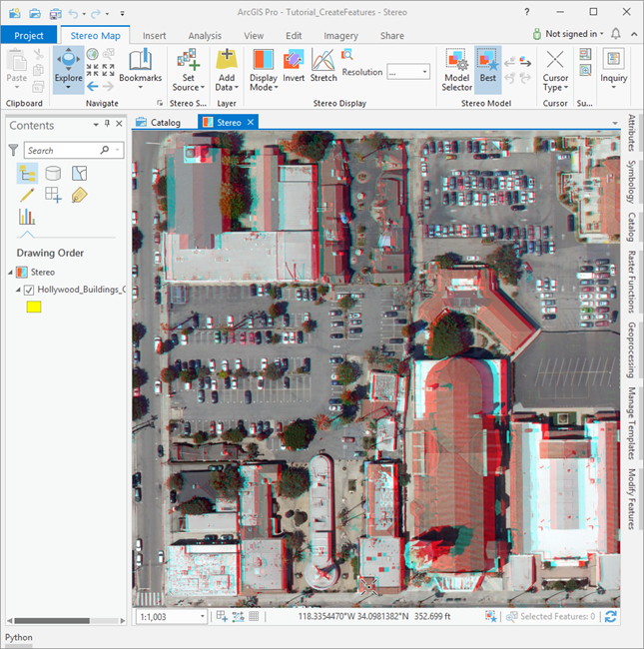Select the Explore navigation tool

(68, 64)
